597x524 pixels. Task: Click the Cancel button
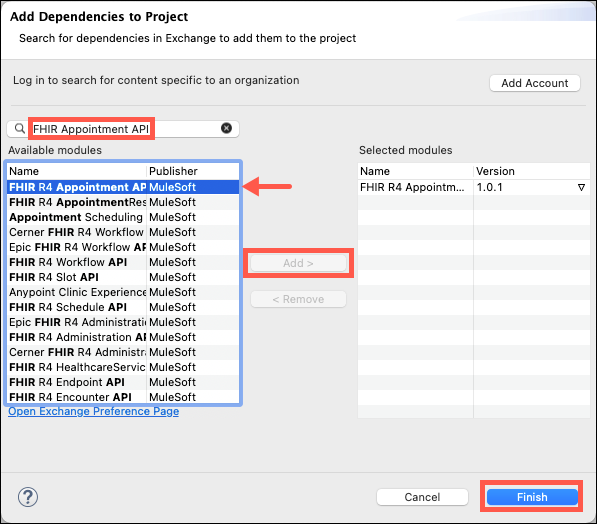[x=422, y=497]
